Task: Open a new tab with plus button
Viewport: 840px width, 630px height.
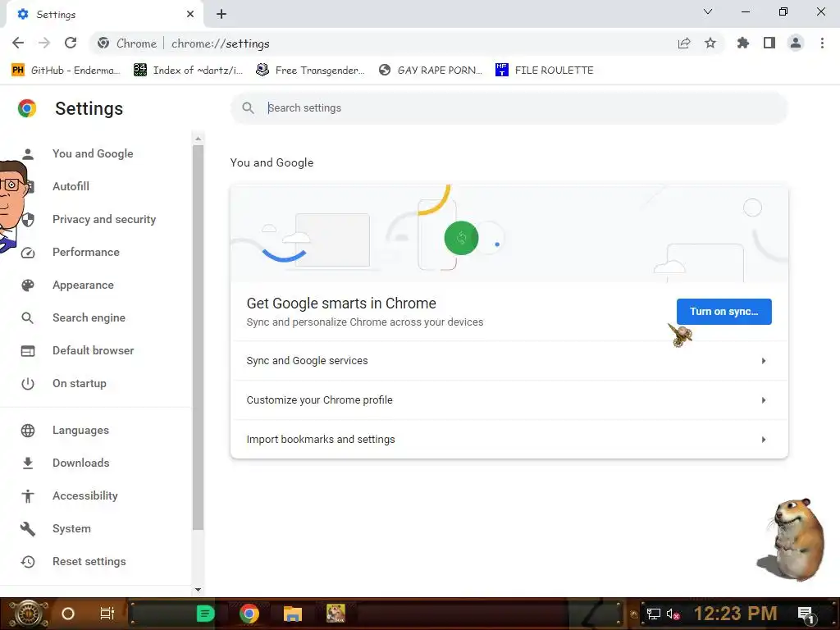Action: (221, 14)
